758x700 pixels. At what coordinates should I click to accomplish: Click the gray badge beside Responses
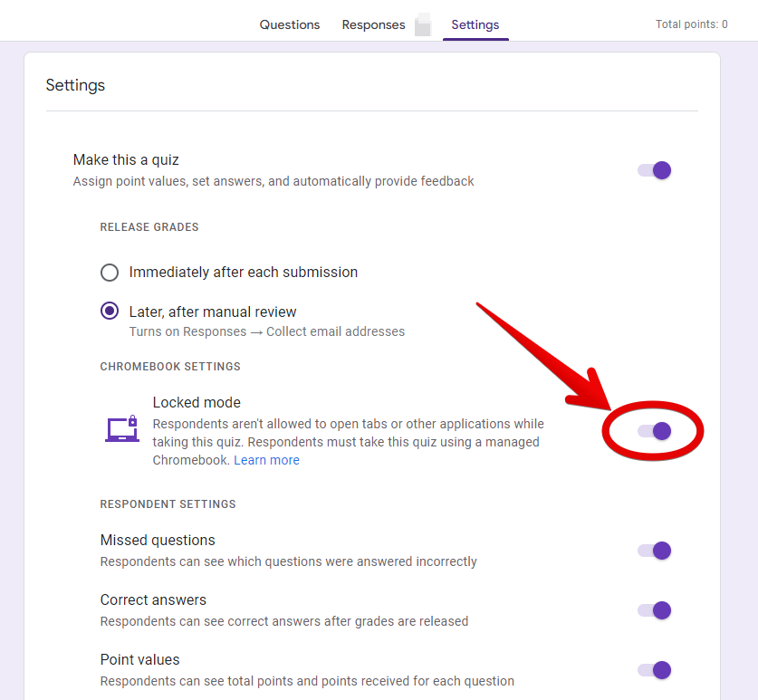[x=423, y=24]
